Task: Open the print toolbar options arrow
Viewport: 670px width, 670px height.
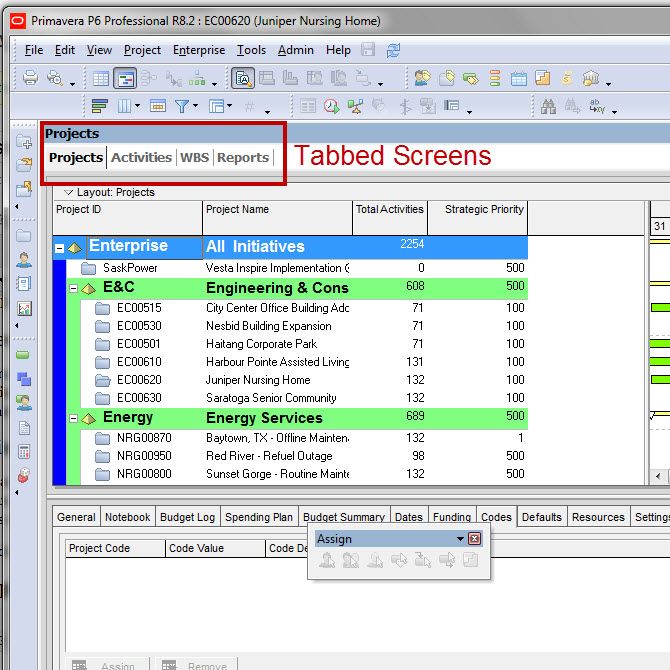Action: pyautogui.click(x=73, y=84)
